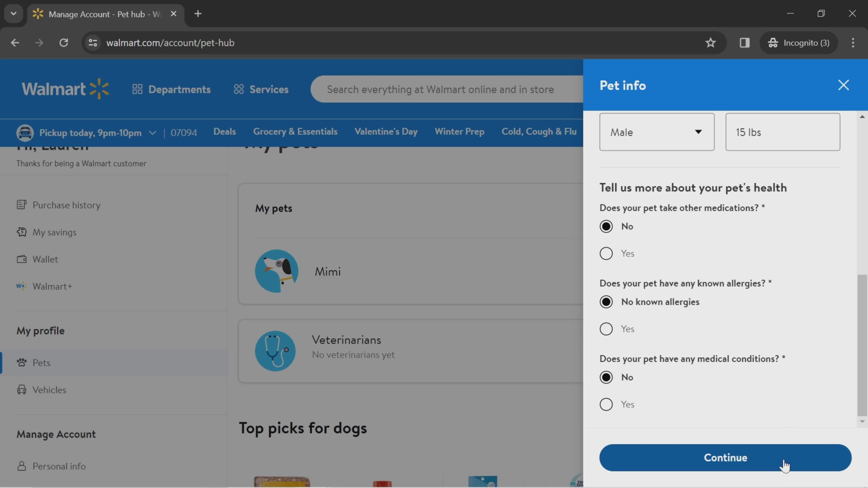Reload the page
This screenshot has height=488, width=868.
point(64,43)
